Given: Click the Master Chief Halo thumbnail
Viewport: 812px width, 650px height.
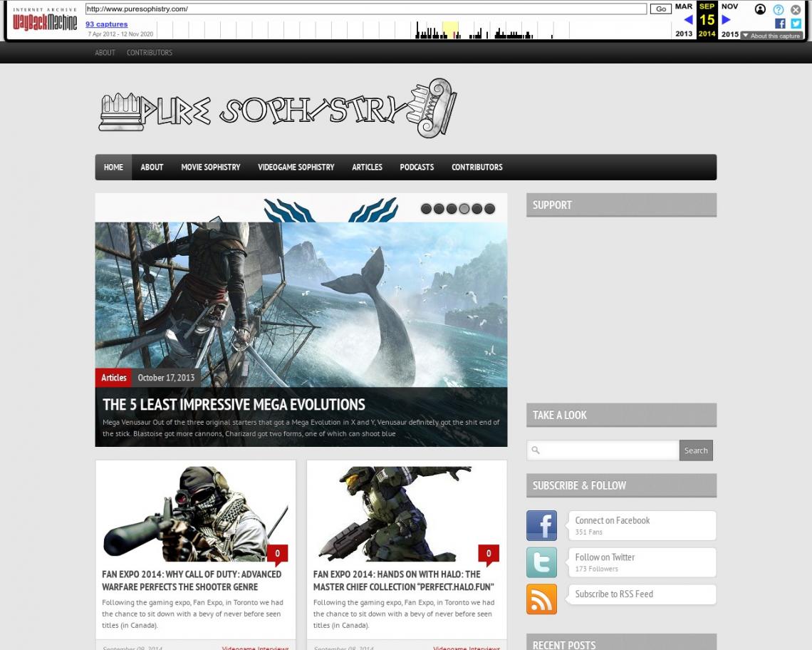Looking at the screenshot, I should pos(407,514).
